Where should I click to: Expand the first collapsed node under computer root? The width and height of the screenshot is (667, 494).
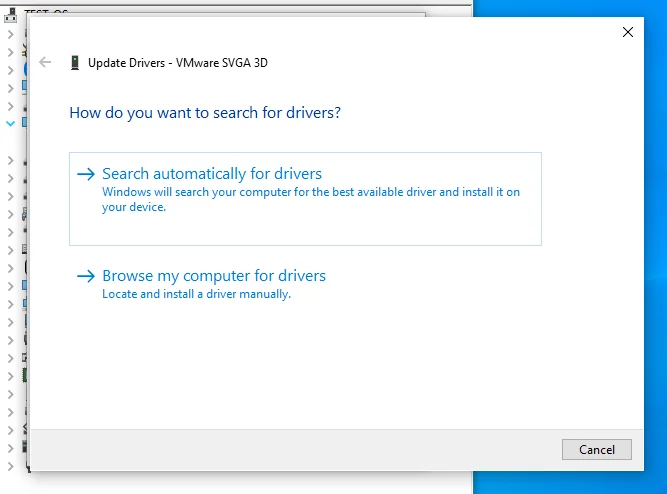(x=10, y=34)
